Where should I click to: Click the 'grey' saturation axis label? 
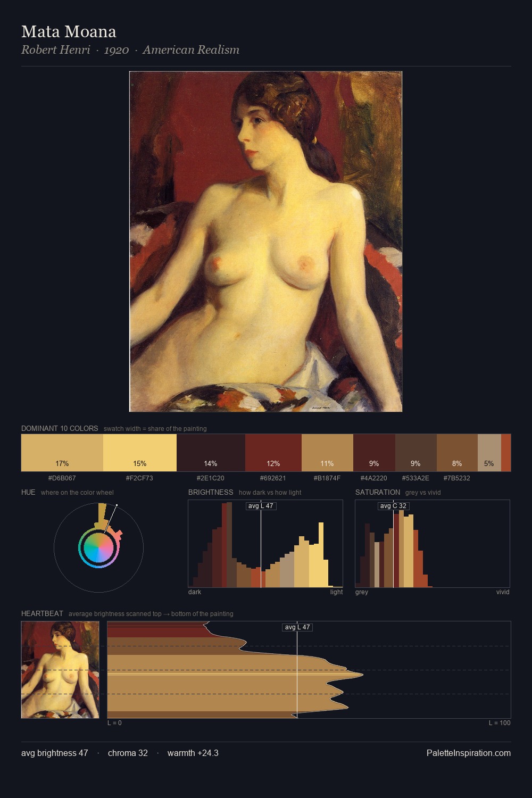point(362,592)
